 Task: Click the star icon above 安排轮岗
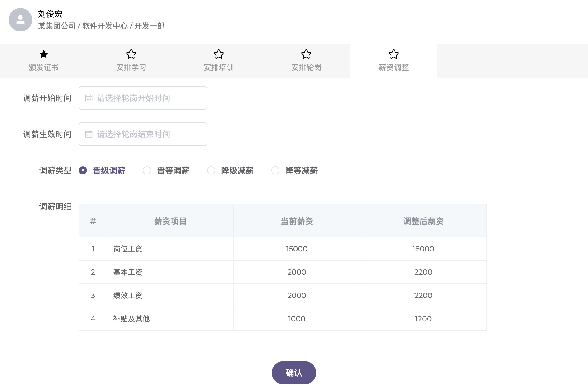click(x=306, y=54)
